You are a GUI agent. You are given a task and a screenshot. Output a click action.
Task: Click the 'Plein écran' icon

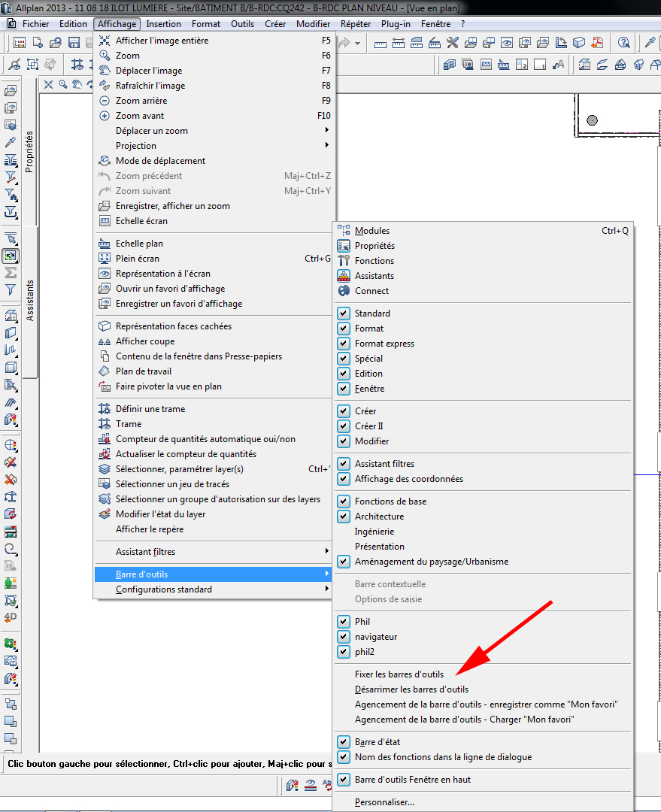point(105,259)
